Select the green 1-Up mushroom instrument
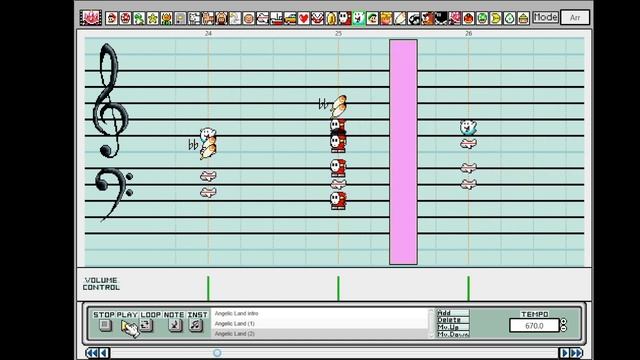The height and width of the screenshot is (360, 640). pos(482,18)
